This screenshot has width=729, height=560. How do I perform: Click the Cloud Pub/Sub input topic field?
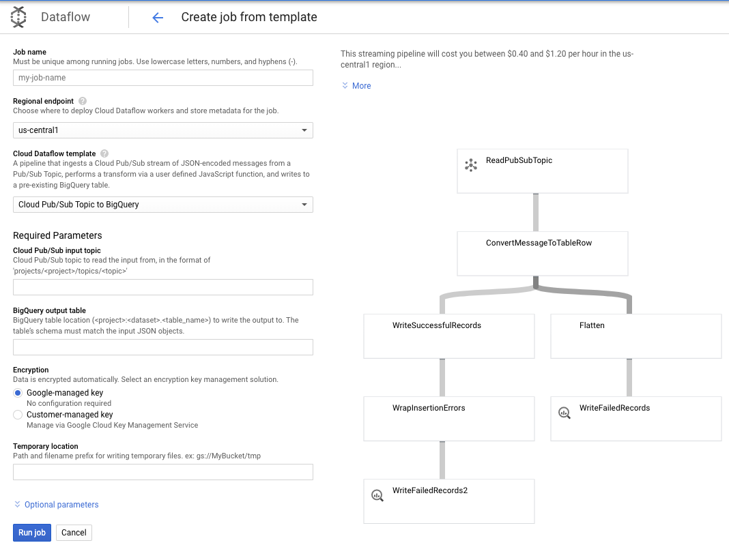pos(162,287)
